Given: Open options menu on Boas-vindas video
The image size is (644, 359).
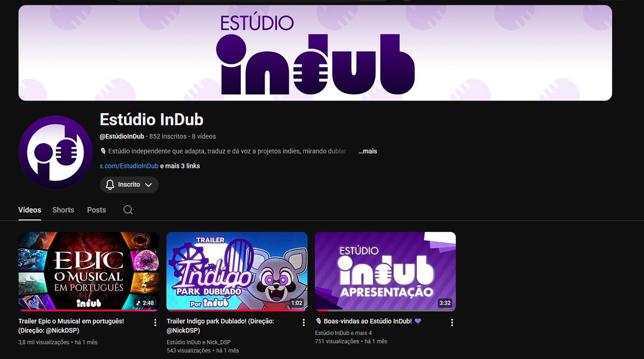Looking at the screenshot, I should pos(452,322).
